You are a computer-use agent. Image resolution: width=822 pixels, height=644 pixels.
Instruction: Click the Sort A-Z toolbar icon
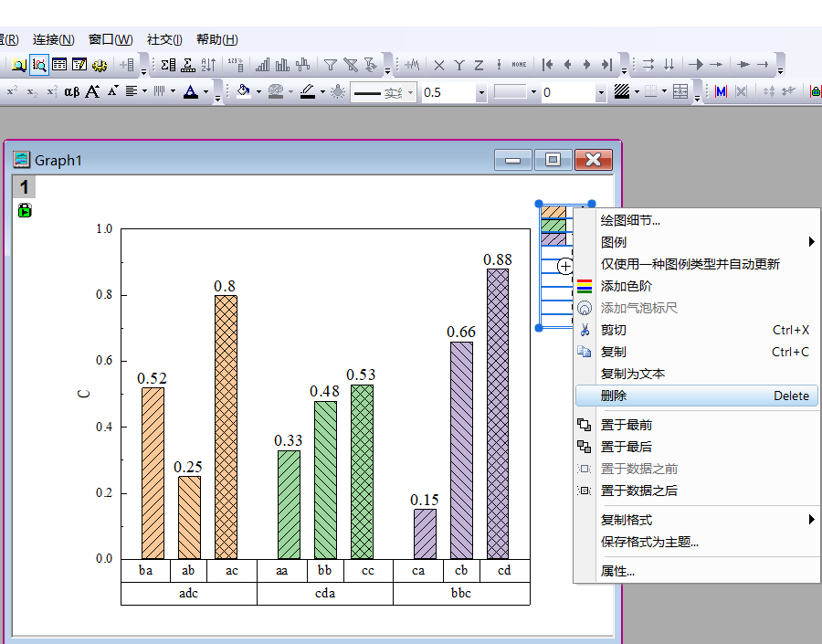click(x=208, y=65)
